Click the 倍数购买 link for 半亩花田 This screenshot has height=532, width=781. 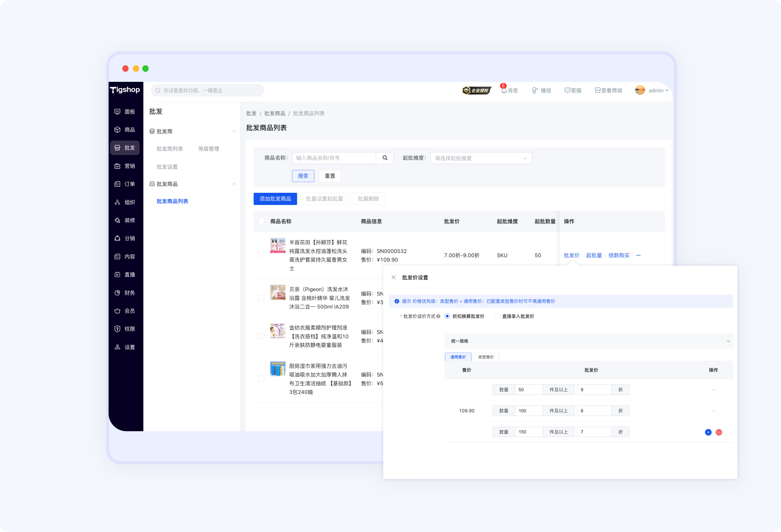[619, 255]
